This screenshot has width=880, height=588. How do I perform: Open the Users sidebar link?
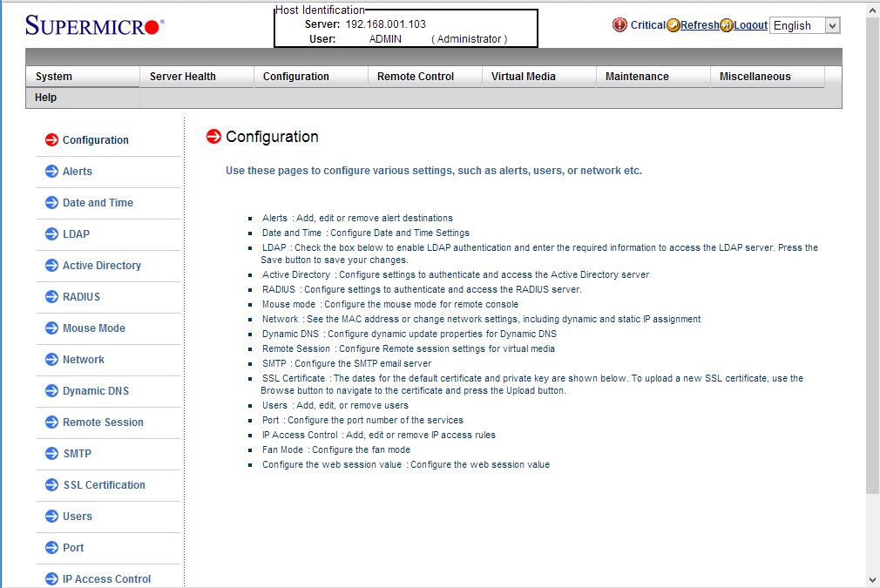(x=78, y=517)
